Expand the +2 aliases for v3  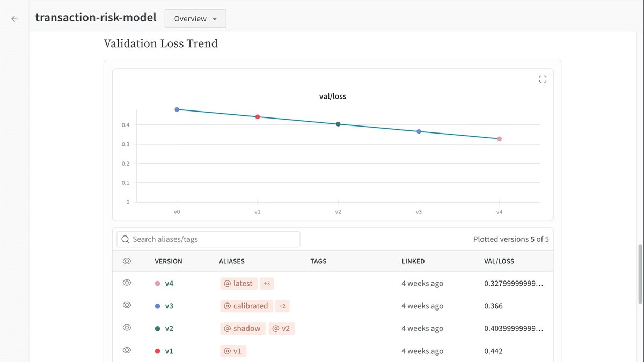click(x=282, y=306)
